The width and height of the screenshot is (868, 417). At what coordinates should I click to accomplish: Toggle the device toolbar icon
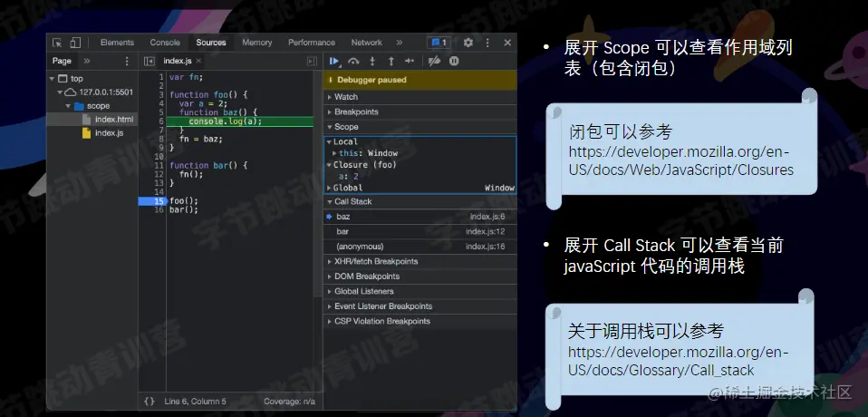pyautogui.click(x=75, y=43)
